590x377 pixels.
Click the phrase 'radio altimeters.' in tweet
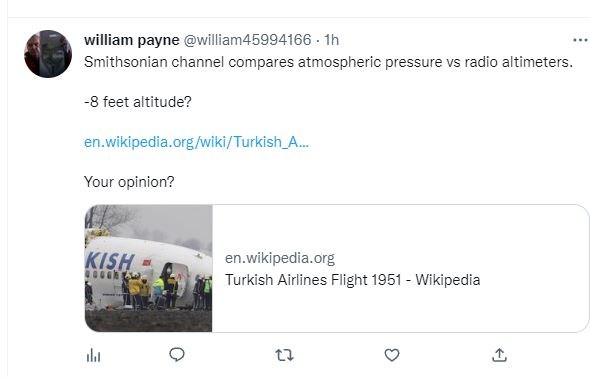point(519,62)
